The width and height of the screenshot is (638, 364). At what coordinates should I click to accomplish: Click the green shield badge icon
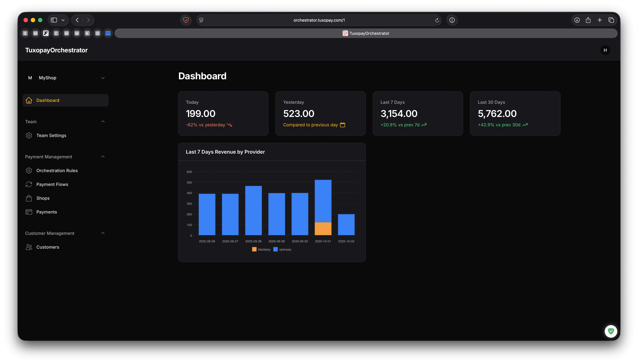pyautogui.click(x=611, y=331)
